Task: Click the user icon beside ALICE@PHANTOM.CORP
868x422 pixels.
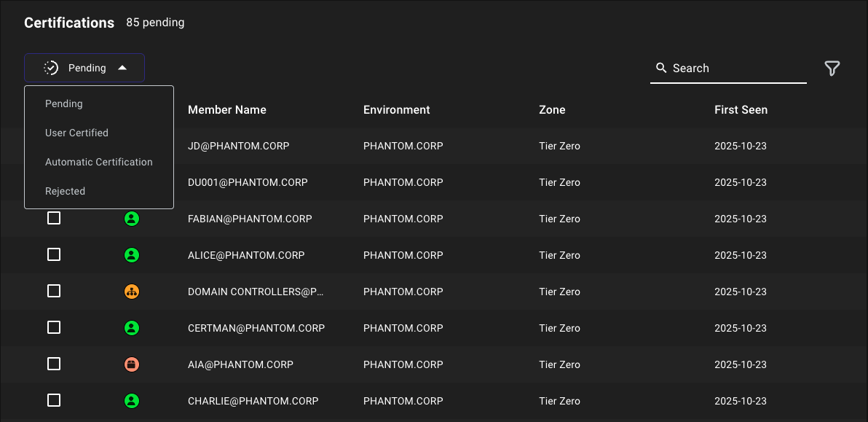Action: 132,254
